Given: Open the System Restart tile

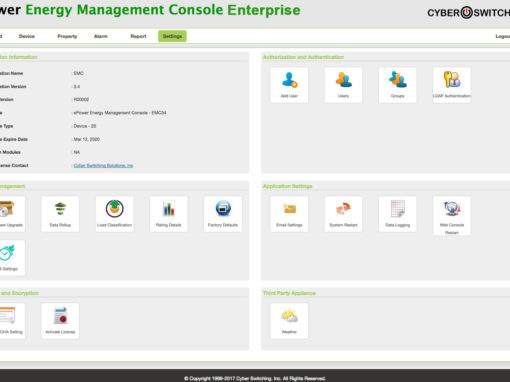Looking at the screenshot, I should pyautogui.click(x=343, y=214).
